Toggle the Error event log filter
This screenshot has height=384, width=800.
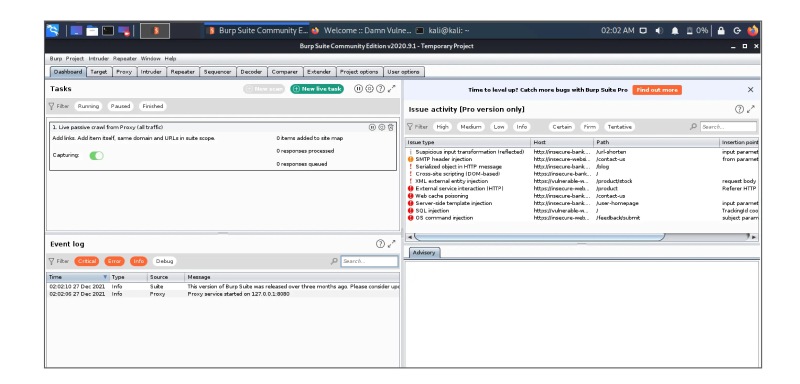point(114,261)
